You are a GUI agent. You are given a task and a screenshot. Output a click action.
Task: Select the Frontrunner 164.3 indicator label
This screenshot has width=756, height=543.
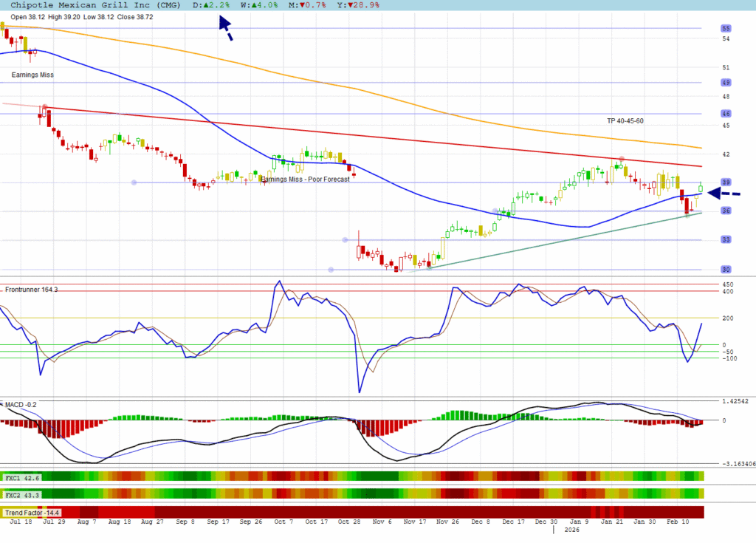pos(31,290)
